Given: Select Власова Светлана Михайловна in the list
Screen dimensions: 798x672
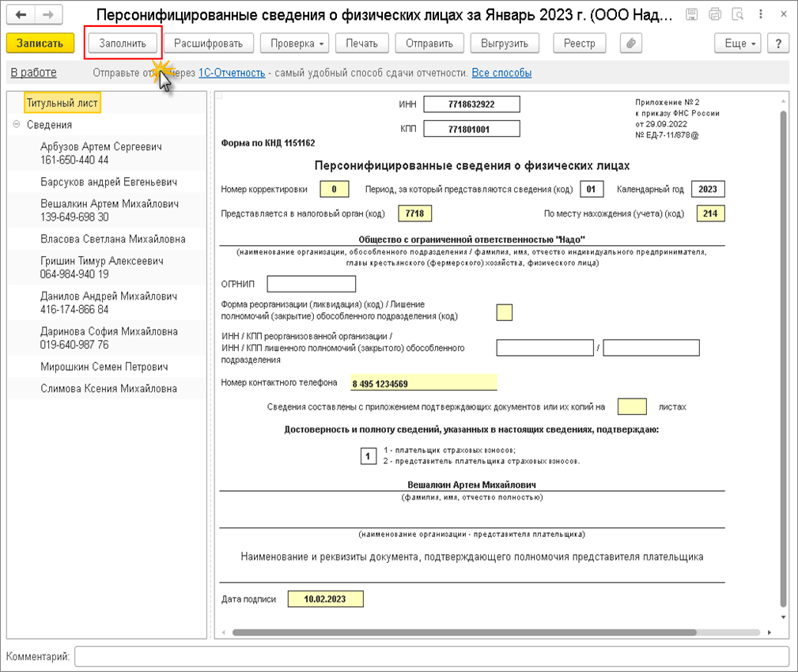Looking at the screenshot, I should pyautogui.click(x=107, y=239).
